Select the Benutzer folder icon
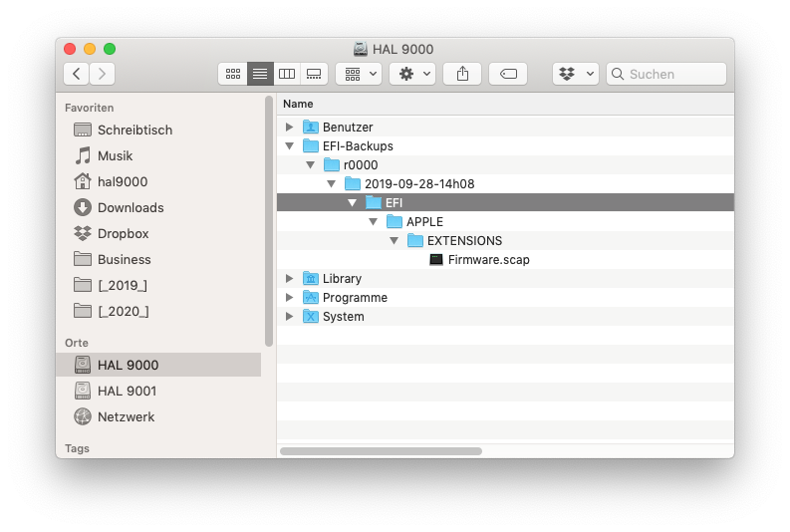This screenshot has width=790, height=532. (x=311, y=127)
